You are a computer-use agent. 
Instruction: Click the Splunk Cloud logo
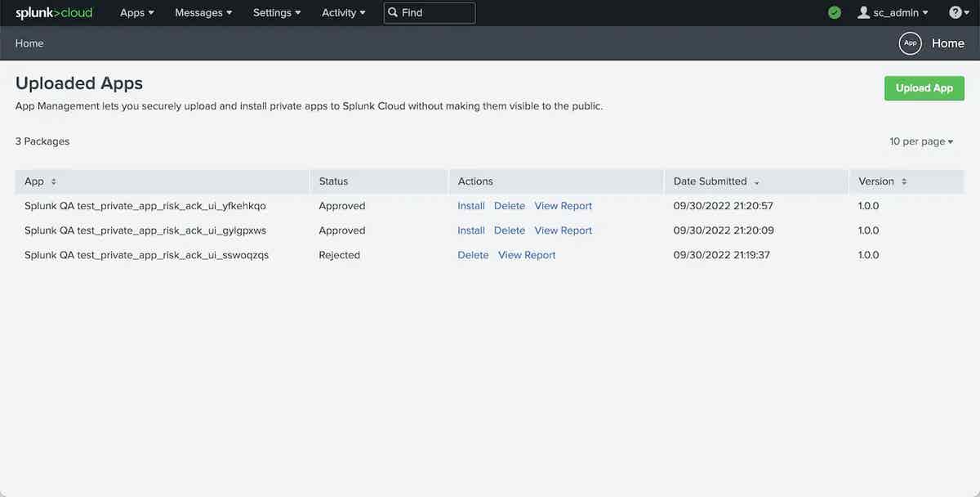click(54, 12)
